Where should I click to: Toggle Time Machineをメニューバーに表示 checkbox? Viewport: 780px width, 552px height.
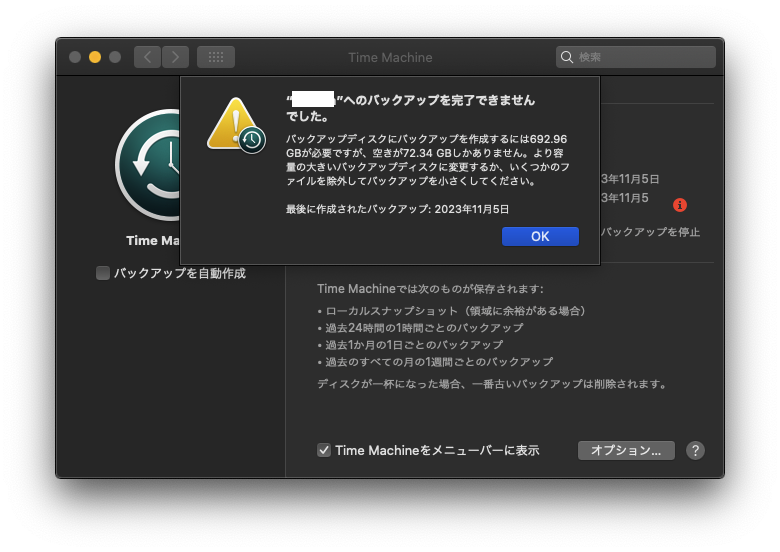pos(324,451)
